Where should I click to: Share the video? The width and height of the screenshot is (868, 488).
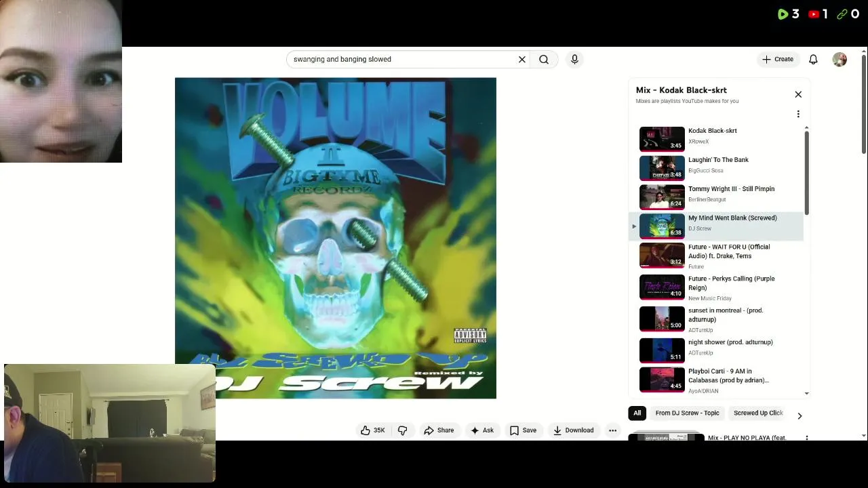click(x=439, y=430)
